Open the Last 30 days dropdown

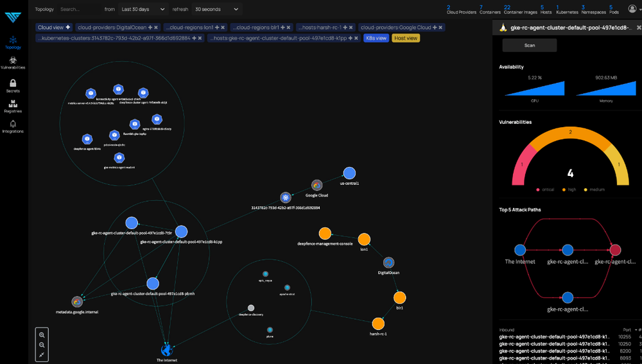tap(143, 9)
